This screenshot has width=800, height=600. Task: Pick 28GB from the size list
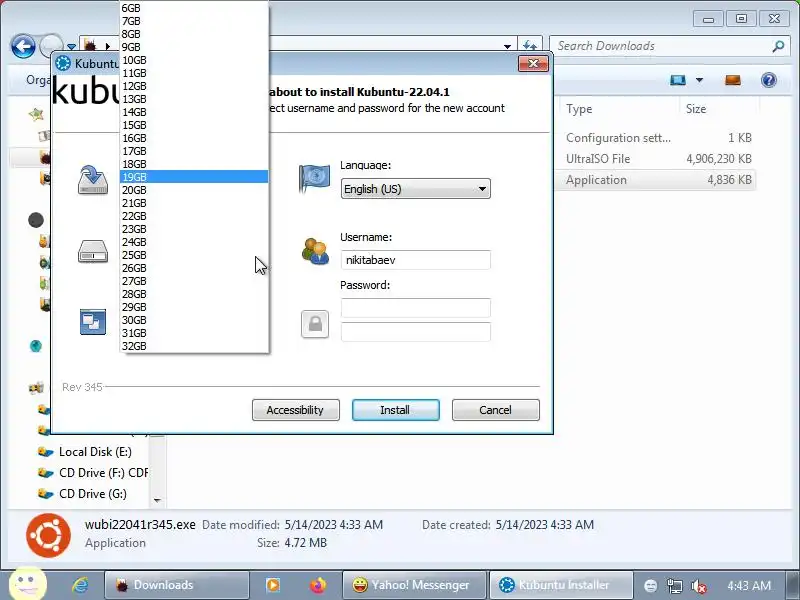pos(194,294)
